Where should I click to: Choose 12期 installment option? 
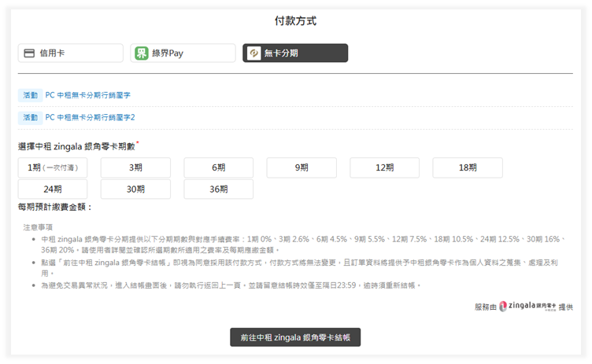point(385,167)
